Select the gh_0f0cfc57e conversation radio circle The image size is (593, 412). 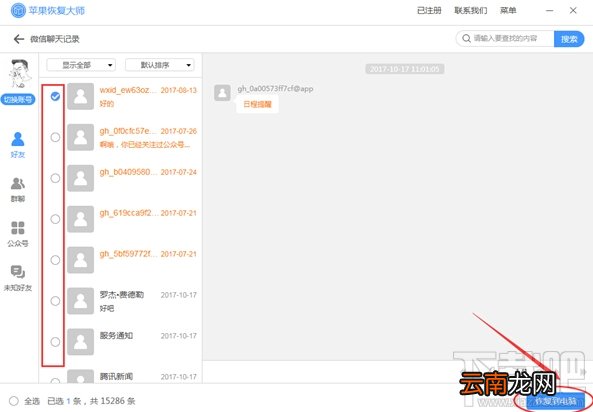pos(55,137)
